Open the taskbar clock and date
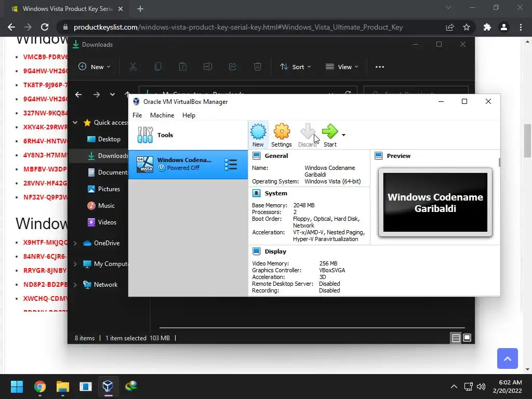The image size is (532, 399). (x=508, y=387)
